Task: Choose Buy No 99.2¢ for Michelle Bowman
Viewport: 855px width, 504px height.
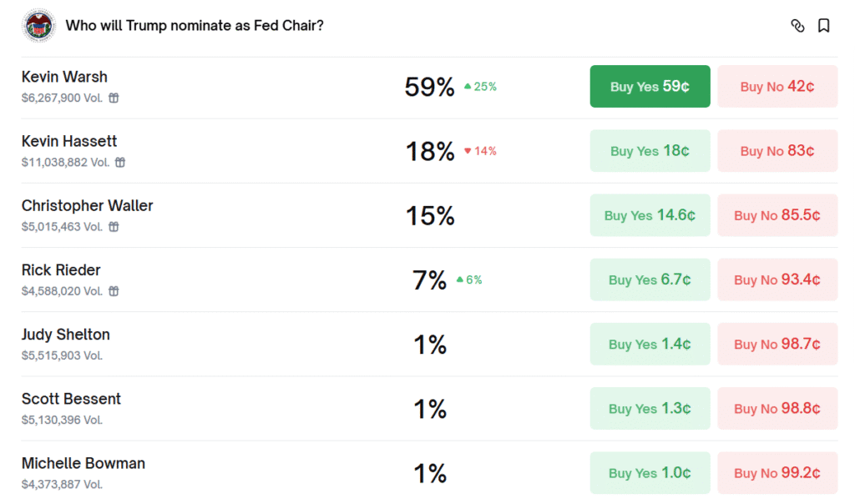Action: coord(777,473)
